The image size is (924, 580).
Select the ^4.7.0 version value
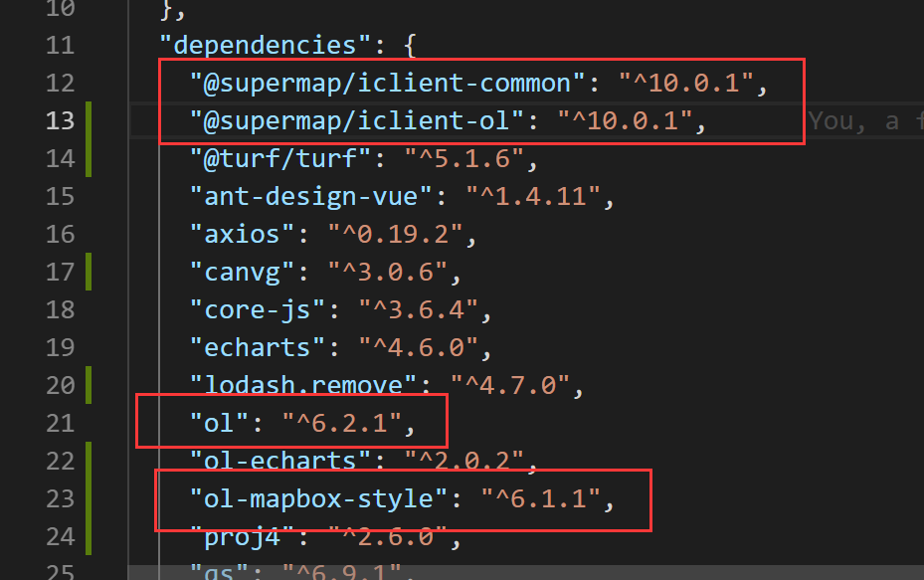click(x=510, y=385)
